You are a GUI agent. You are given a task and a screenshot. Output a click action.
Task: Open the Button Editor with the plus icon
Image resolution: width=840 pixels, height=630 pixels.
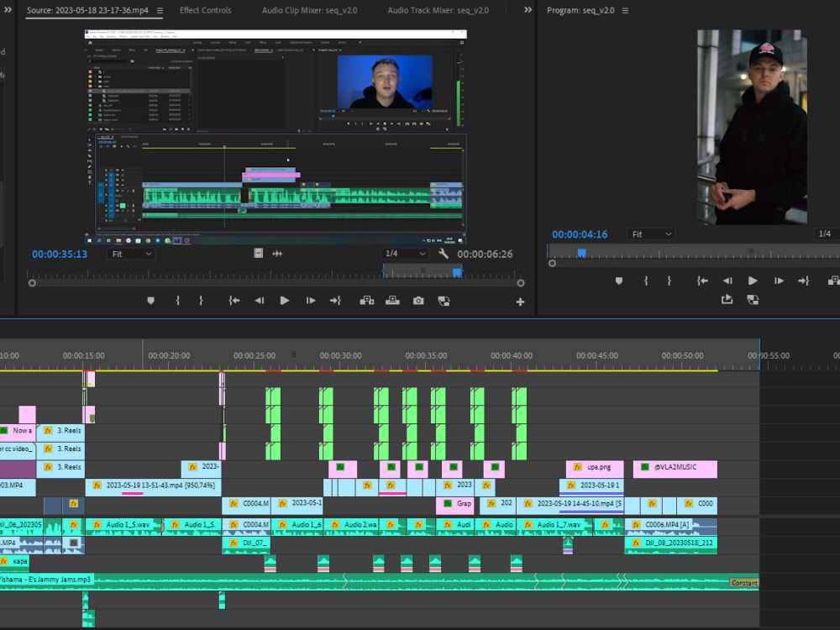[x=519, y=300]
